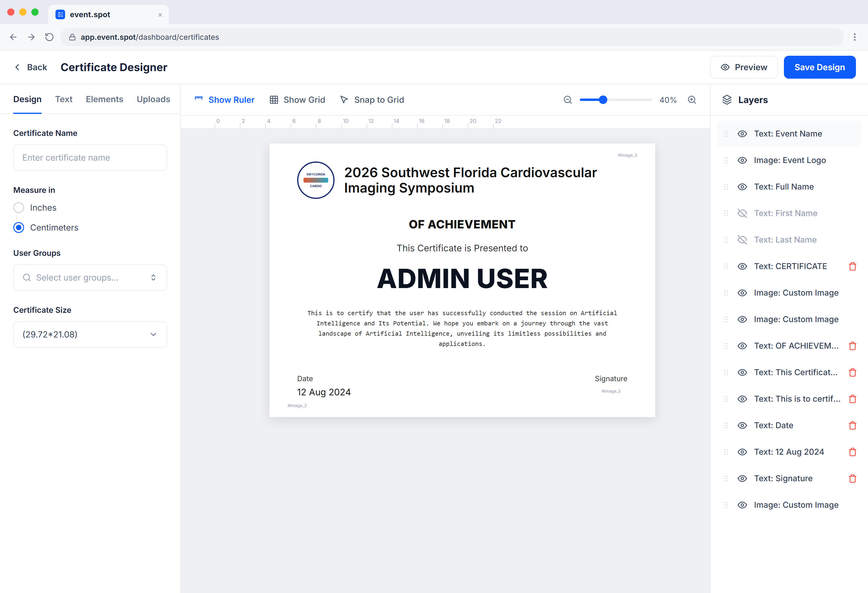Click drag handle of Full Name layer
The height and width of the screenshot is (593, 868).
pos(726,187)
